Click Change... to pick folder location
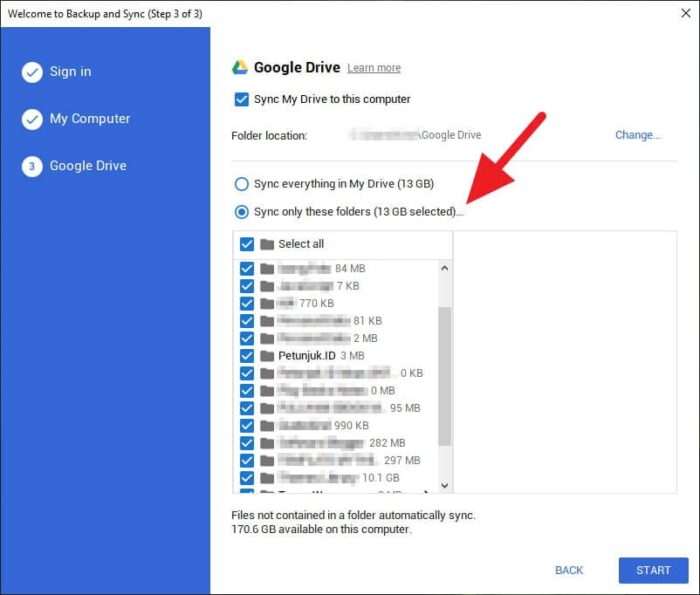This screenshot has width=700, height=595. (637, 135)
